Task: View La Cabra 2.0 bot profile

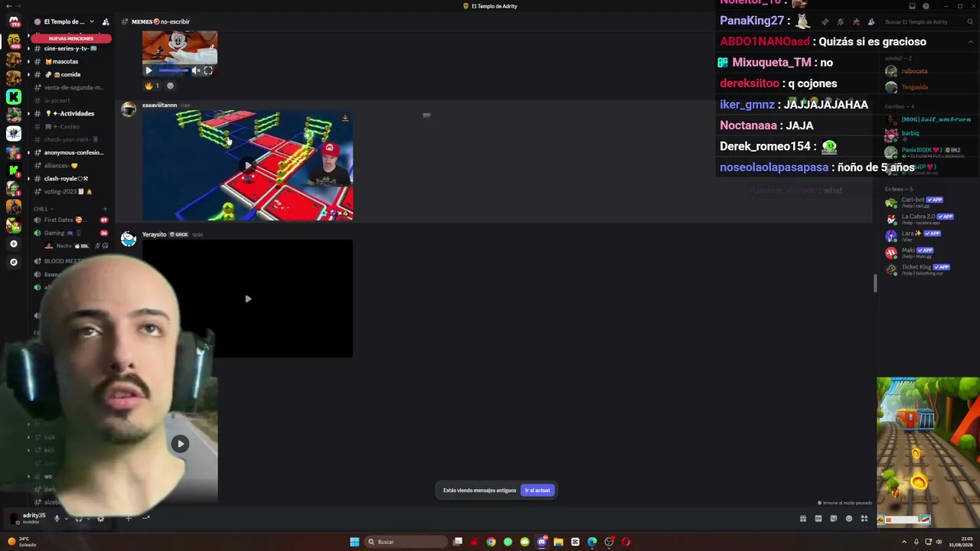Action: (926, 220)
